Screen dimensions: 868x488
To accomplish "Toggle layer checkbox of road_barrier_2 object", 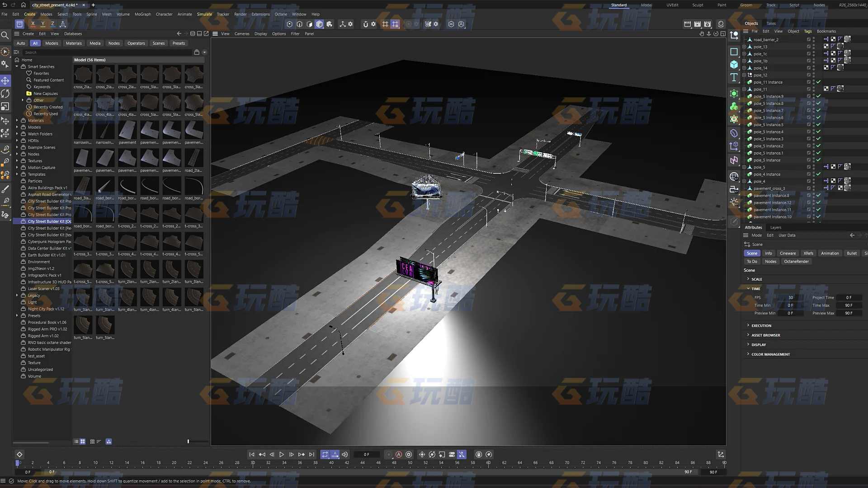I will pyautogui.click(x=809, y=39).
